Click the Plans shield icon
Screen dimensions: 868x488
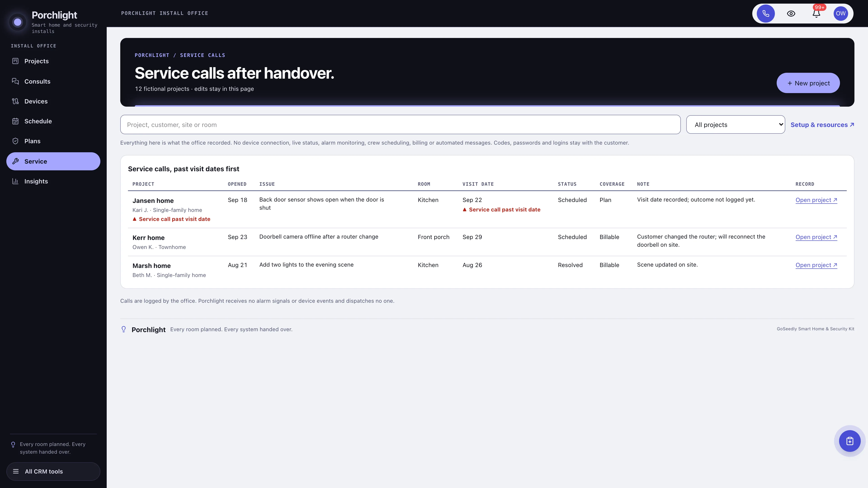click(x=15, y=141)
